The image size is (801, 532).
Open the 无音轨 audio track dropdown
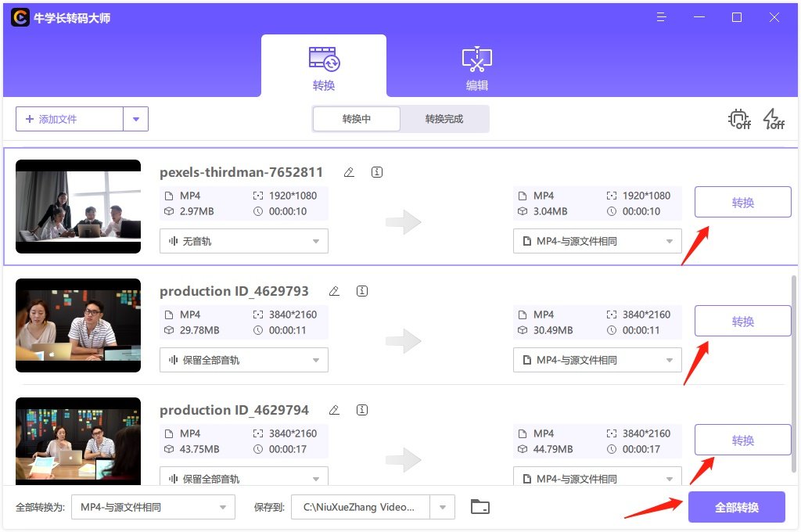[x=243, y=241]
